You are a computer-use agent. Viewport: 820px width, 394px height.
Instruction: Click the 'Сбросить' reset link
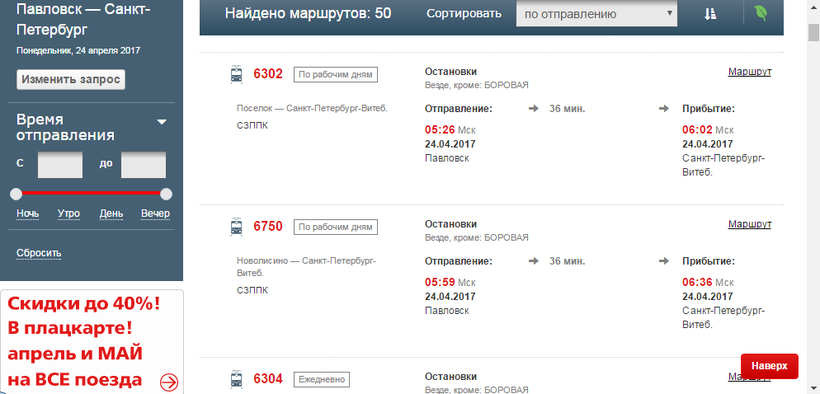pos(39,253)
